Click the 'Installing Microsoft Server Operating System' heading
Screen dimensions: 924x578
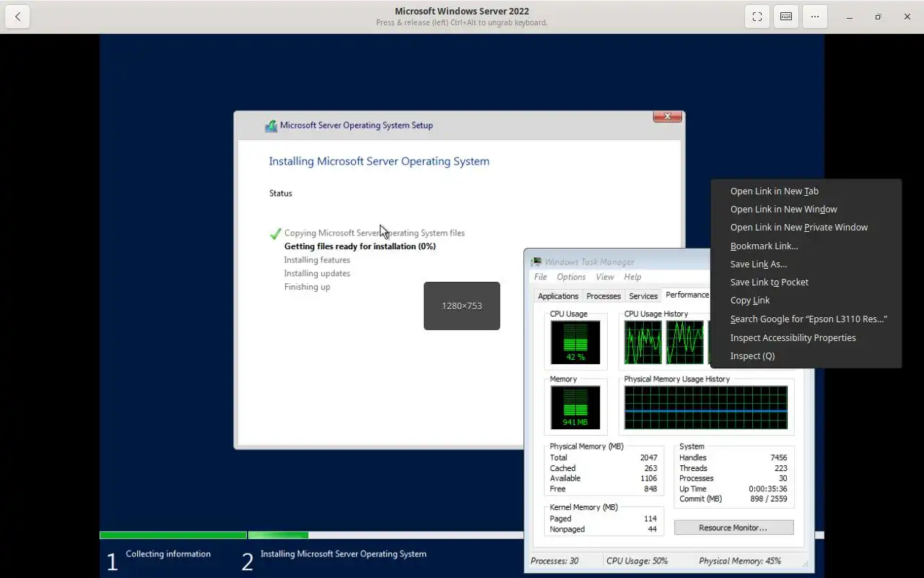[x=379, y=161]
